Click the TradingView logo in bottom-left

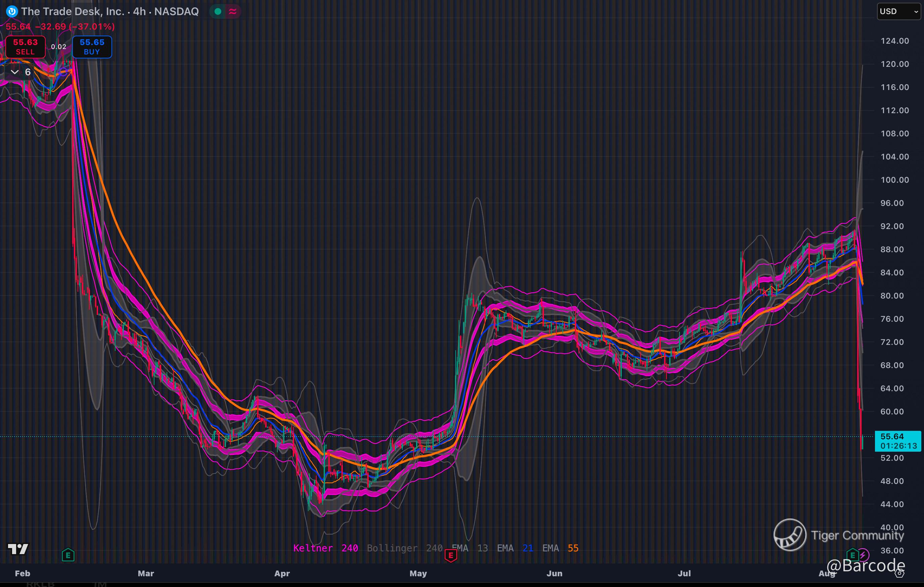(x=18, y=549)
